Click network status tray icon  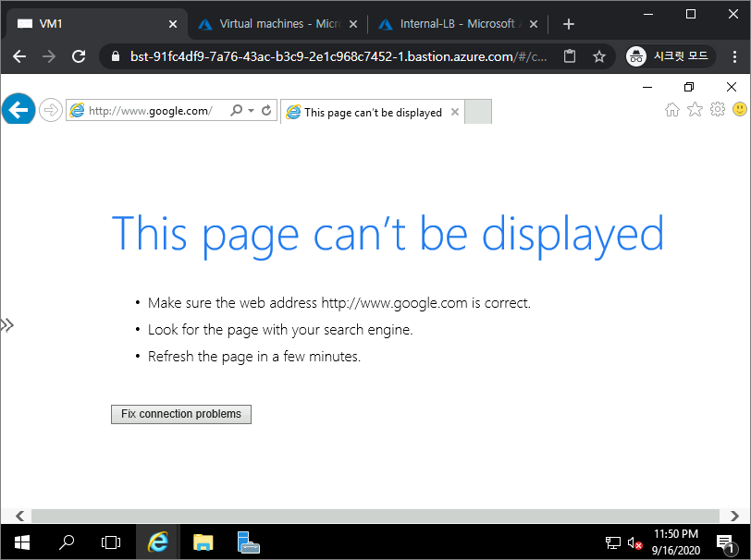[612, 542]
